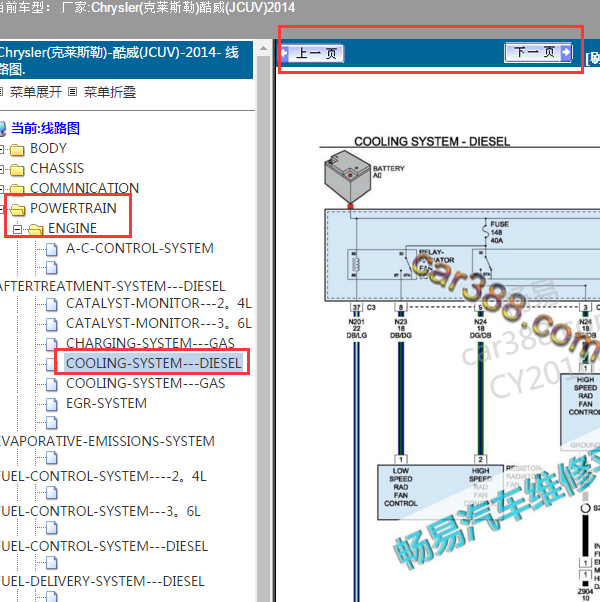Open the BODY folder

click(48, 148)
